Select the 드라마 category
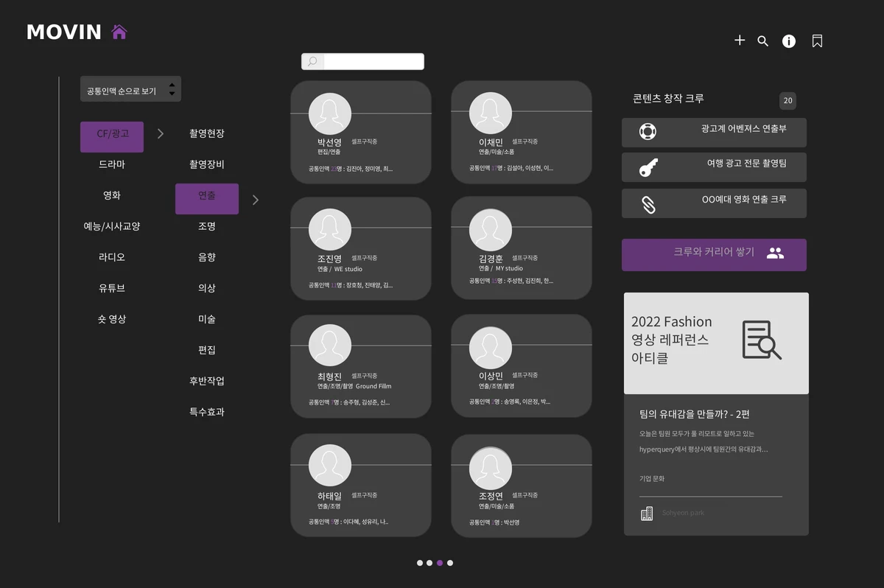 (x=112, y=164)
